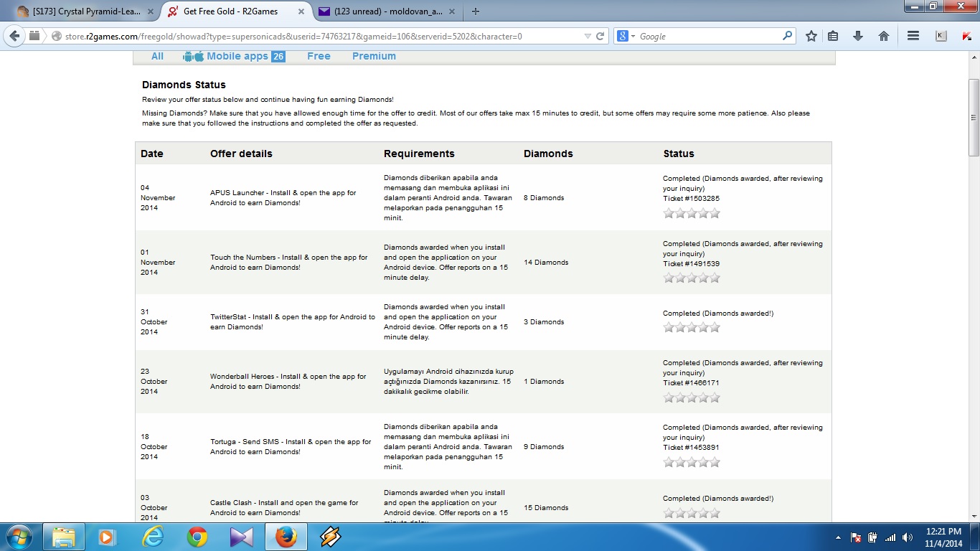The width and height of the screenshot is (980, 551).
Task: Go to the Firefox home page icon
Action: [884, 36]
